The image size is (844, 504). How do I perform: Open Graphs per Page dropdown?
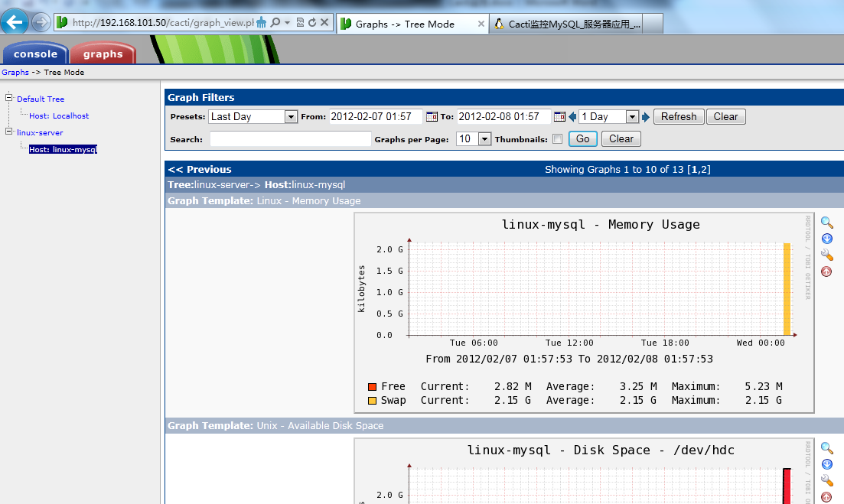tap(484, 139)
